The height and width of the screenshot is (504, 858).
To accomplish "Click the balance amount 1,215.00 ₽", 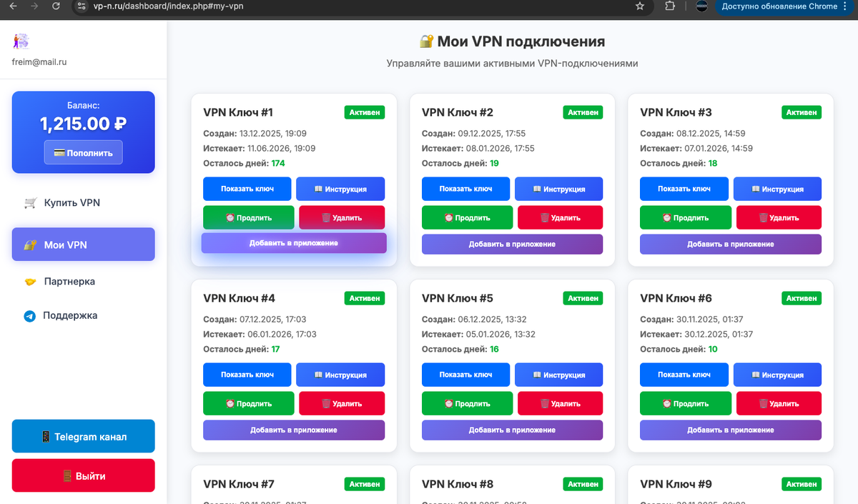I will 84,124.
